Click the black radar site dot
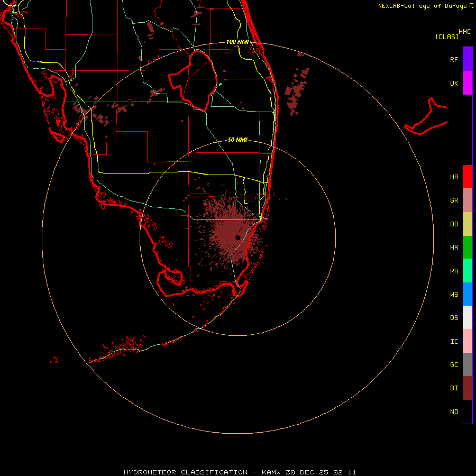Image resolution: width=476 pixels, height=476 pixels. click(237, 237)
